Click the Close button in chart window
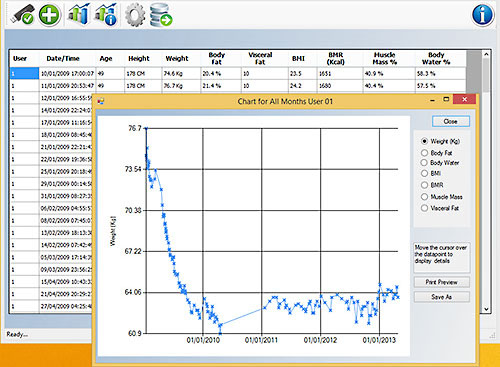This screenshot has height=367, width=500. tap(451, 121)
